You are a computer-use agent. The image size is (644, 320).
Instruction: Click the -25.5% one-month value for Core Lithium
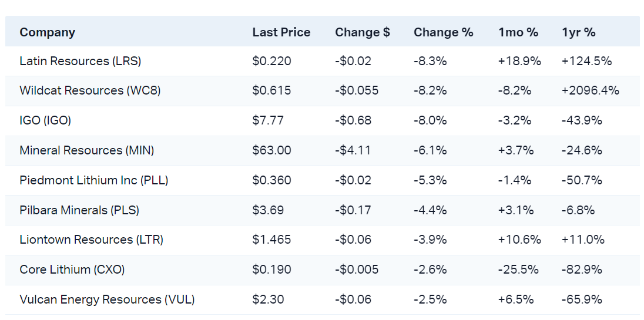tap(518, 270)
